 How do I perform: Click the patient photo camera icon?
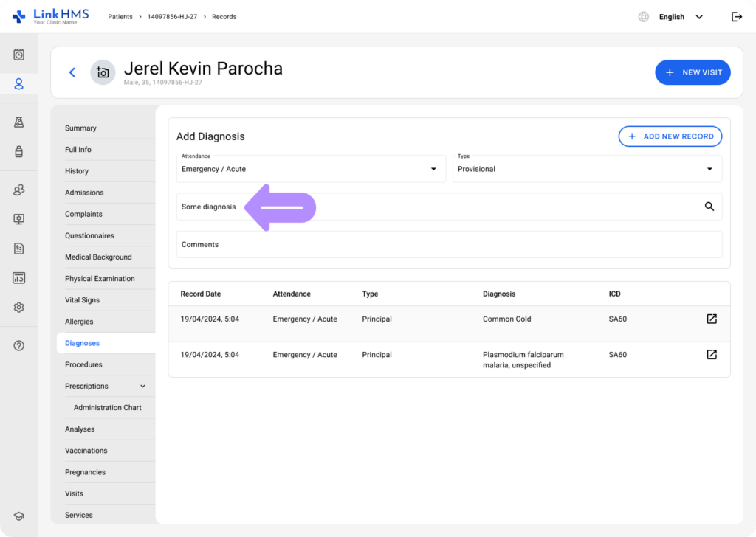coord(103,72)
